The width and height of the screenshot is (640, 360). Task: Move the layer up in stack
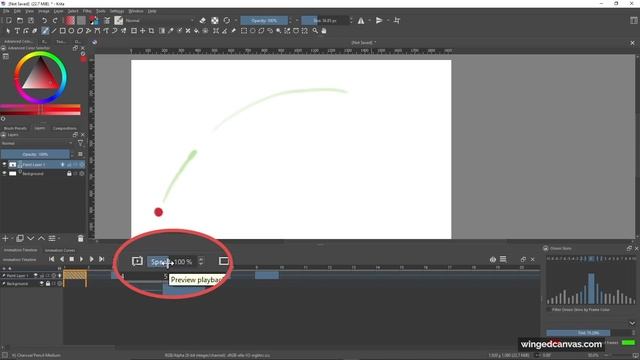pyautogui.click(x=41, y=238)
